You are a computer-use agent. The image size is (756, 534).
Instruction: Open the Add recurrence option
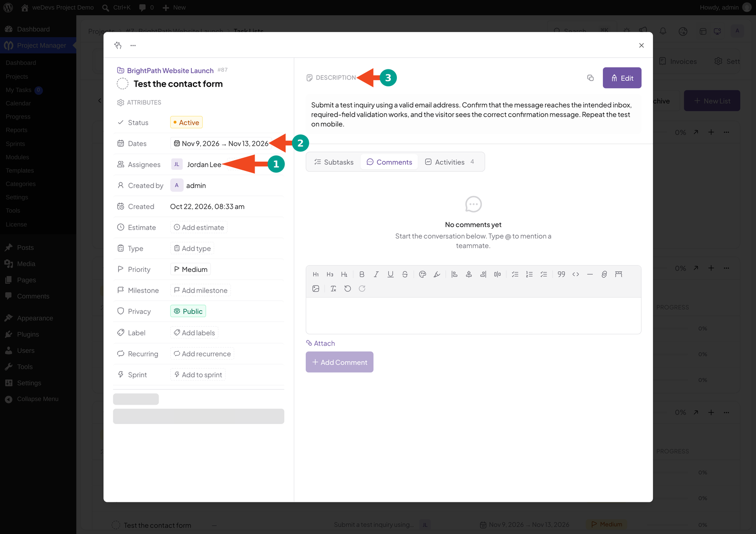202,354
